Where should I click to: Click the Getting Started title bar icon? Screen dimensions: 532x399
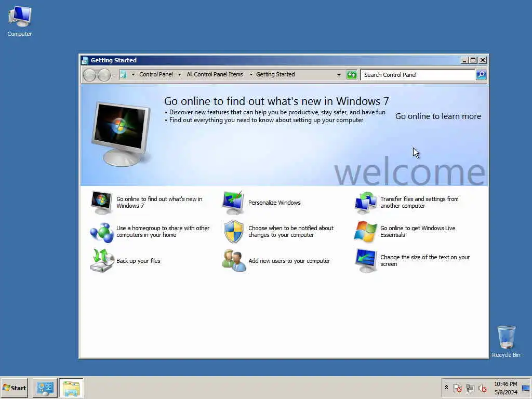[x=85, y=60]
